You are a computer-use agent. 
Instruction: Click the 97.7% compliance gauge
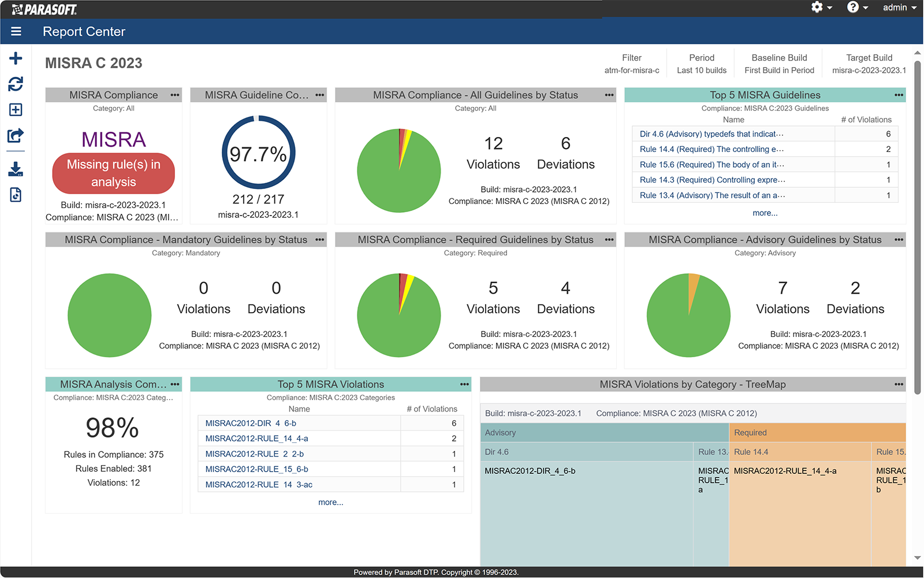click(x=258, y=153)
